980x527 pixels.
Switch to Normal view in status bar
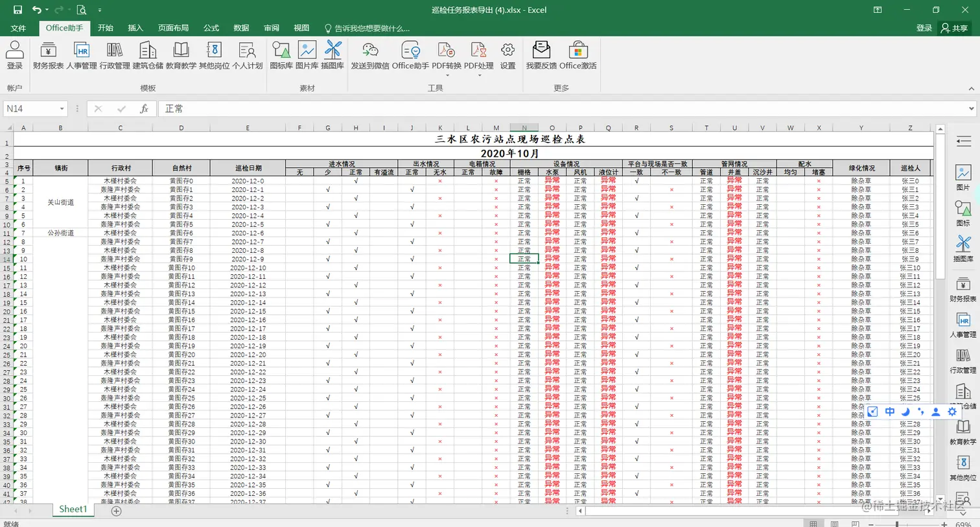(x=813, y=523)
